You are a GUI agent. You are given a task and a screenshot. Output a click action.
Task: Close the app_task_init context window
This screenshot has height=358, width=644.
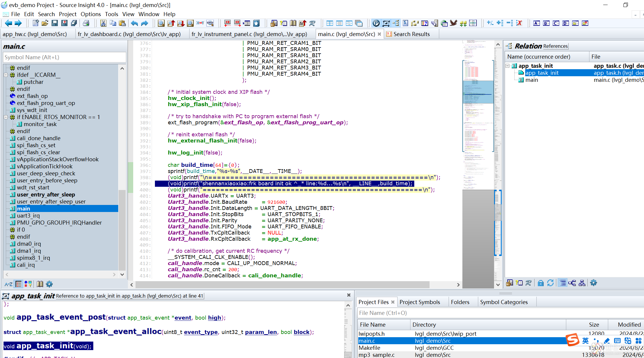point(349,295)
